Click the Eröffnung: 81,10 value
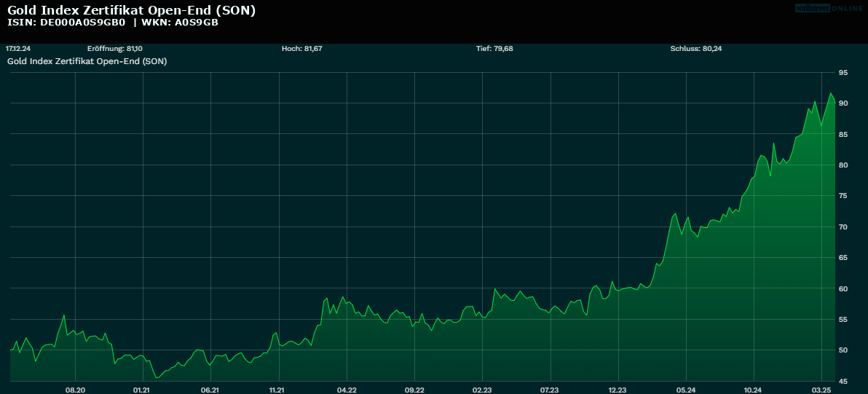The width and height of the screenshot is (868, 394). [x=114, y=49]
